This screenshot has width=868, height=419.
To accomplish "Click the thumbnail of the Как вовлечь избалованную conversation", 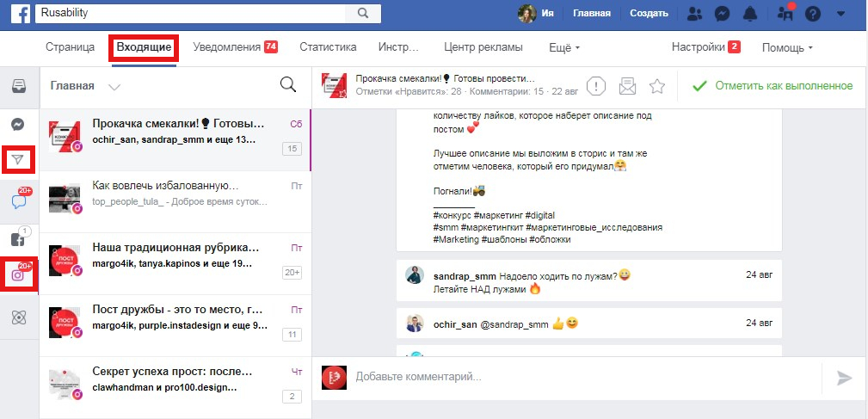I will (x=65, y=198).
